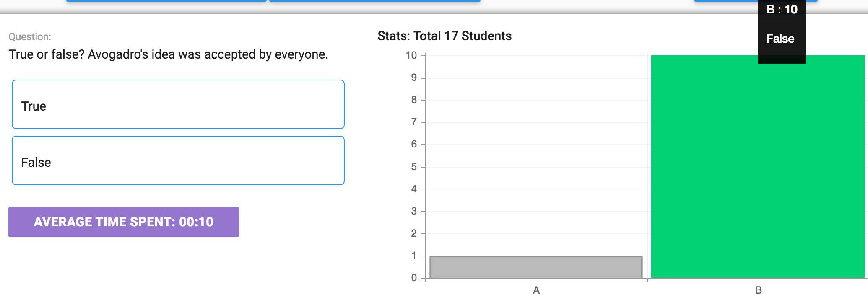Screen dimensions: 868x300
Task: Click the gray bar for answer A
Action: [536, 267]
